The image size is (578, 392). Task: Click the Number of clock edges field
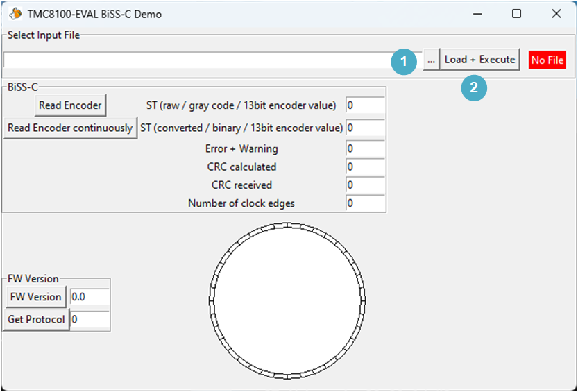click(x=365, y=203)
